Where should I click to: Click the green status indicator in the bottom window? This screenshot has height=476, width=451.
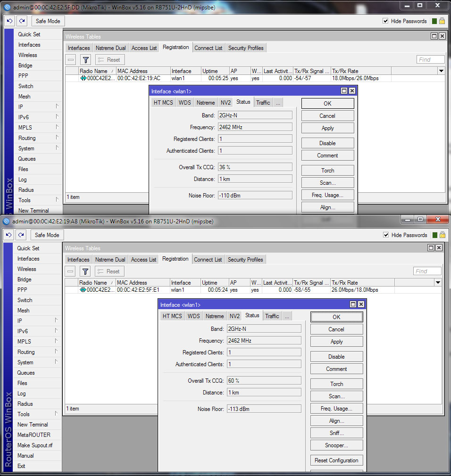point(434,235)
